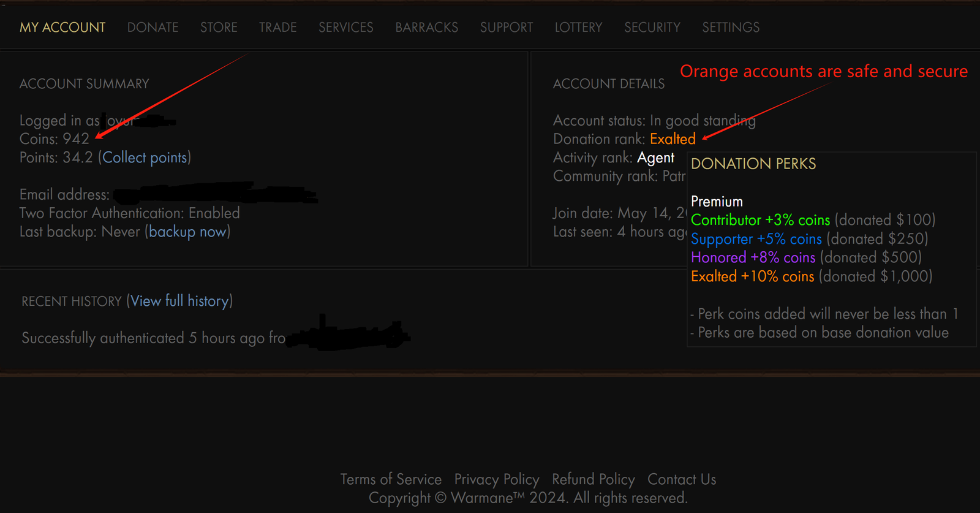The width and height of the screenshot is (980, 513).
Task: Open the Settings menu item
Action: click(x=731, y=28)
